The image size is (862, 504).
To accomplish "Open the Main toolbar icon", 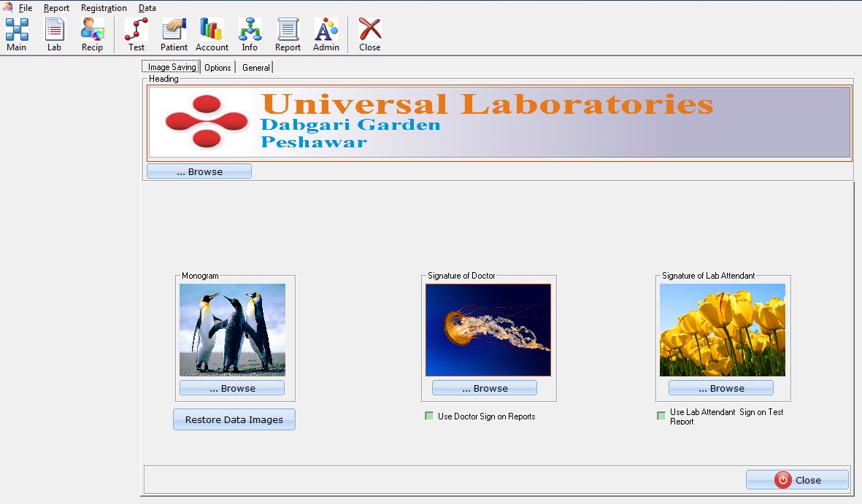I will click(x=17, y=34).
